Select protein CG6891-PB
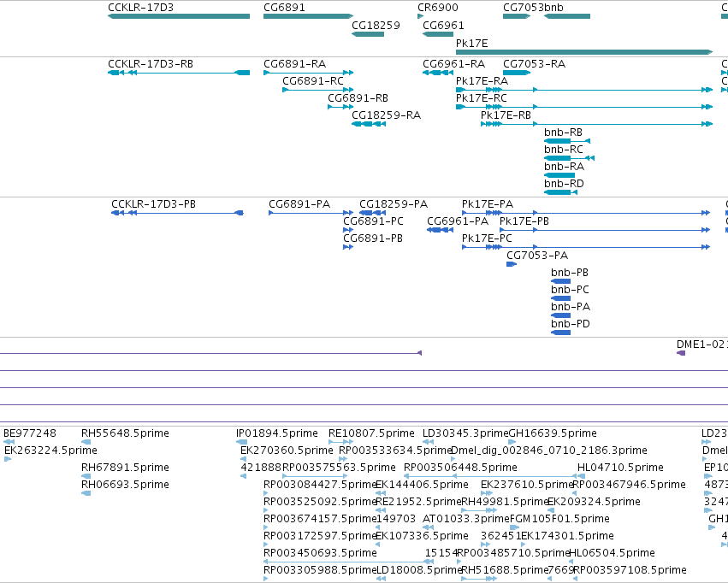Image resolution: width=728 pixels, height=583 pixels. (x=348, y=247)
